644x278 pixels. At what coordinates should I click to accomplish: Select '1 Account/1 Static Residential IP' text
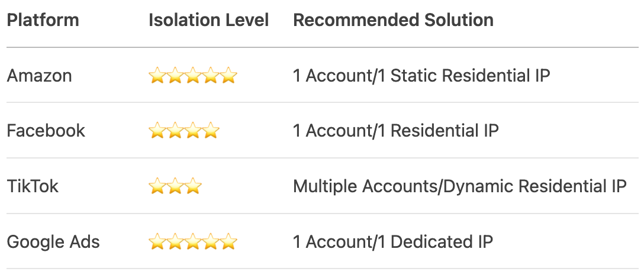421,76
